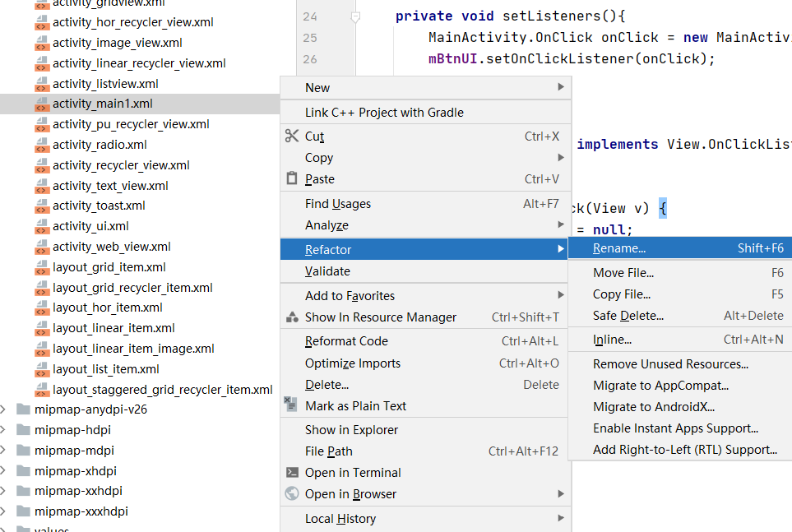Viewport: 792px width, 532px height.
Task: Expand the mipmap-anydpi-v26 folder
Action: point(3,409)
